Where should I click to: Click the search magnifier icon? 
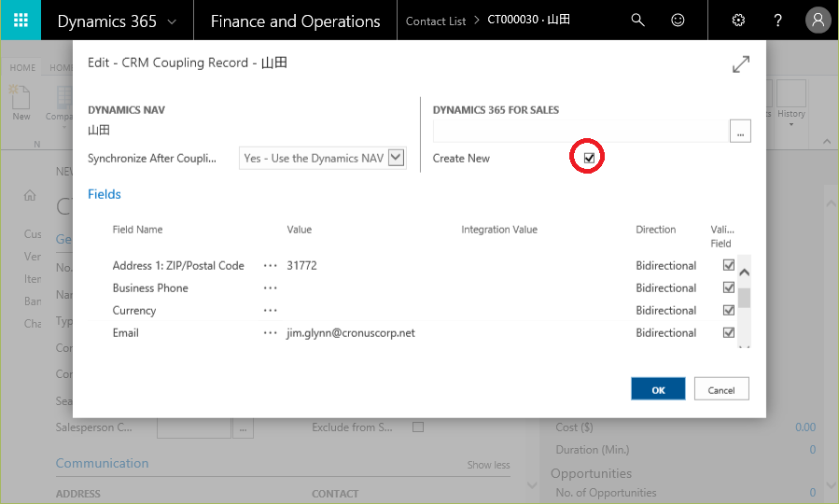637,21
